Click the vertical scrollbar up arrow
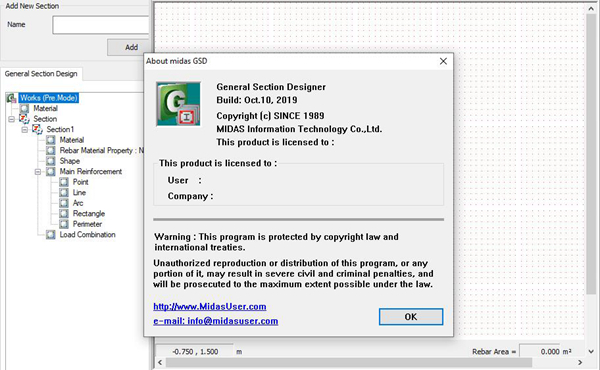 591,7
